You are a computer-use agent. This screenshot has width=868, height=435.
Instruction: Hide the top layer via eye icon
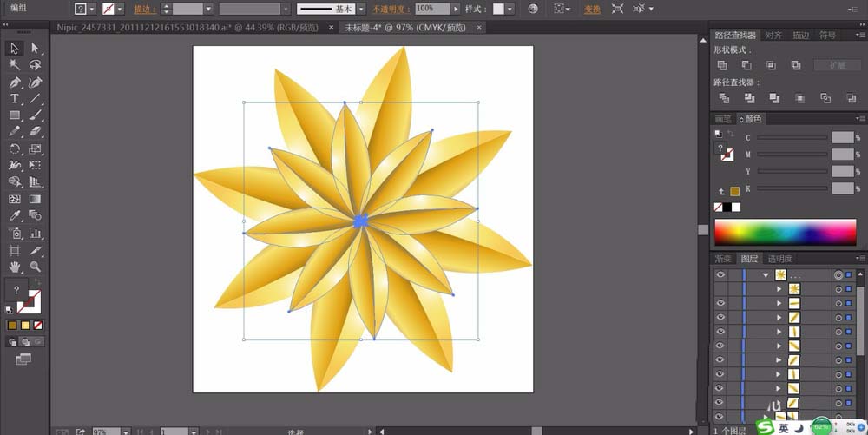pos(720,274)
